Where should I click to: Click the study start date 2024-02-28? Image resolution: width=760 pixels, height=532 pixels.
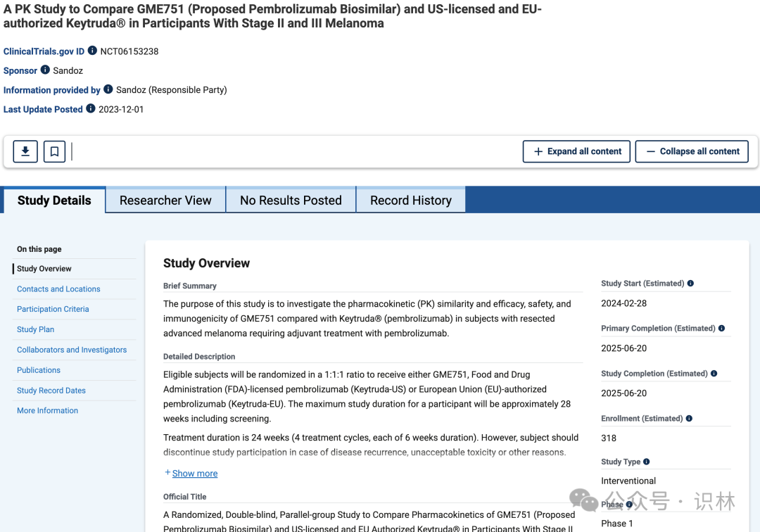tap(623, 303)
